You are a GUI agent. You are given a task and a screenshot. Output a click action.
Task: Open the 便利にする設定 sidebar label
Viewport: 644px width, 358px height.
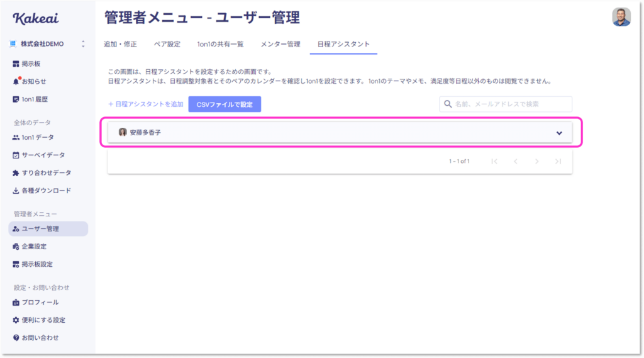43,320
